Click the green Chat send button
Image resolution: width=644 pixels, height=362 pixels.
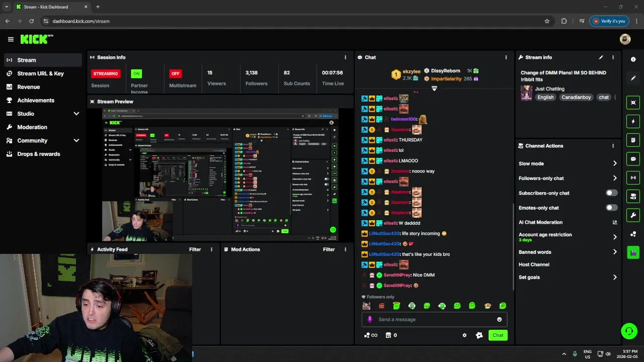498,335
